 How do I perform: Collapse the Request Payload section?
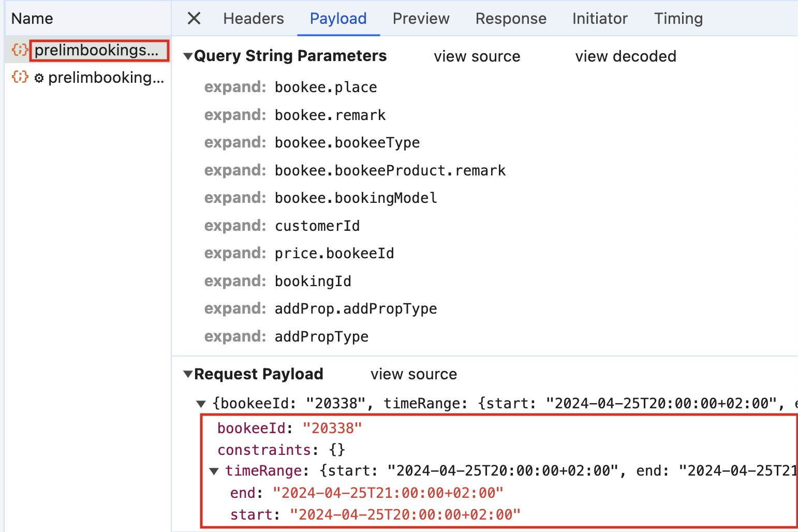click(188, 374)
